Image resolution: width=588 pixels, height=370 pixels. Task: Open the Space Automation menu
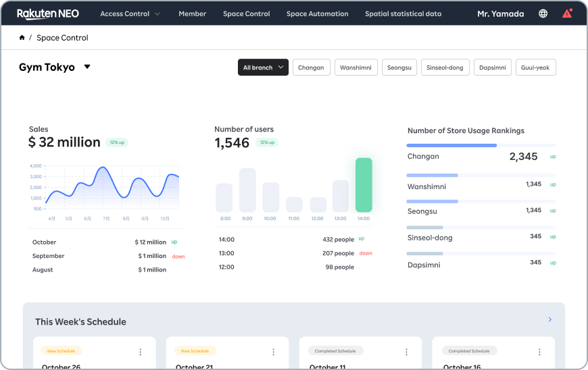click(317, 14)
